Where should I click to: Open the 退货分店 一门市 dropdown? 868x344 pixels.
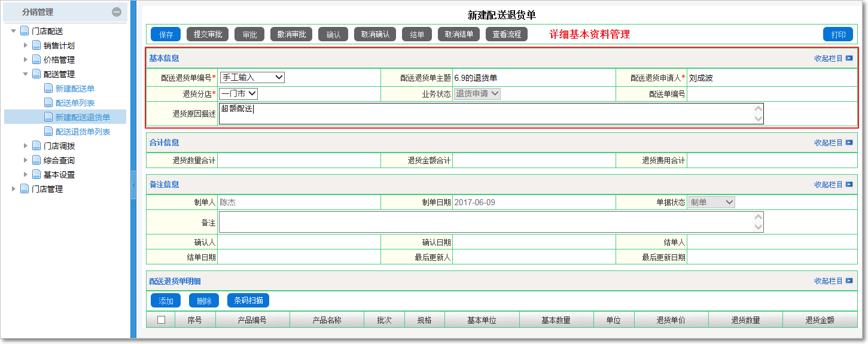pos(238,93)
